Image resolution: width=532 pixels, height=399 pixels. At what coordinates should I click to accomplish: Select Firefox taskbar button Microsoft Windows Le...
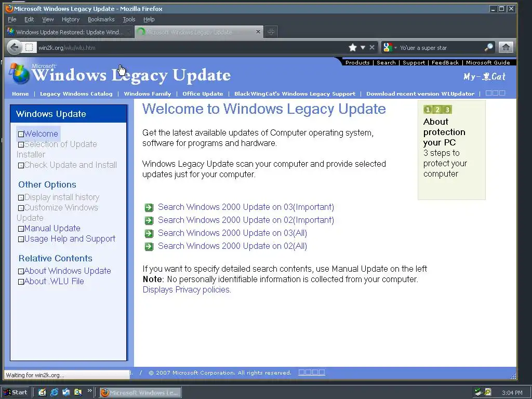pyautogui.click(x=140, y=393)
